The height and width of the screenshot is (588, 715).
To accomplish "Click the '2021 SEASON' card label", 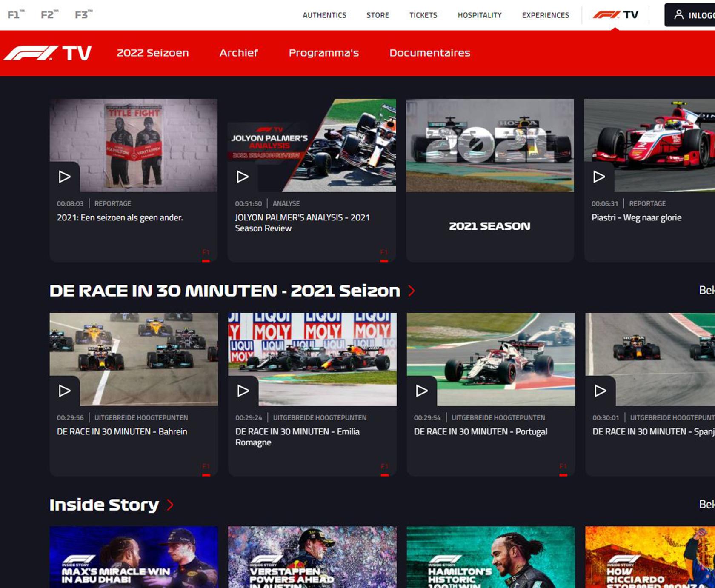I will tap(490, 226).
